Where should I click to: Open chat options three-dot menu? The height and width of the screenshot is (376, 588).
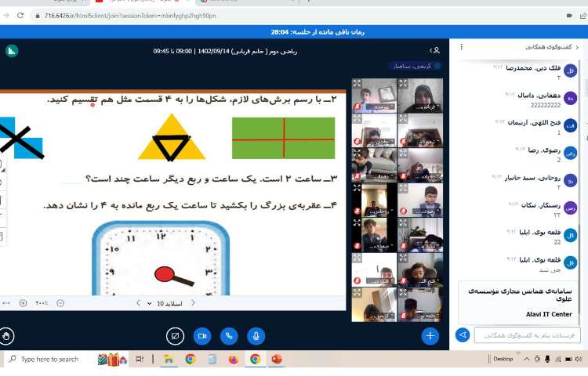461,47
